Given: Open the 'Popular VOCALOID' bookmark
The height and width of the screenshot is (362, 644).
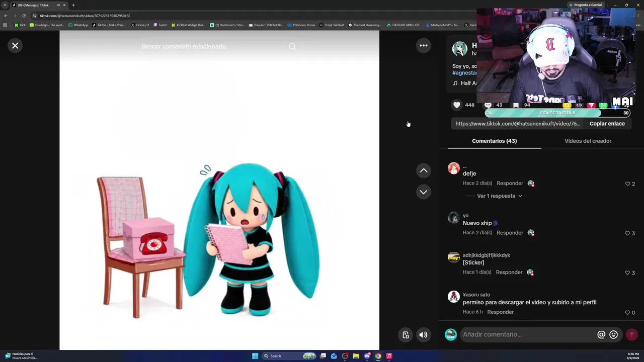Looking at the screenshot, I should (266, 25).
